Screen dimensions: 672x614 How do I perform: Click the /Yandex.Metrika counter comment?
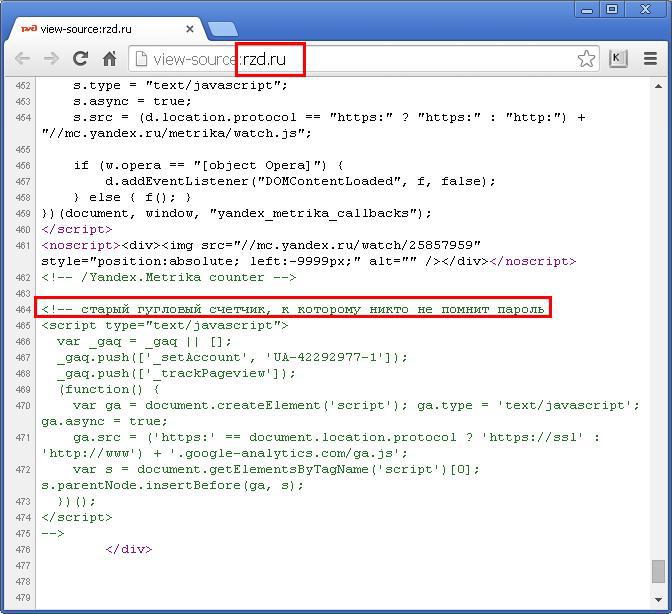(168, 277)
